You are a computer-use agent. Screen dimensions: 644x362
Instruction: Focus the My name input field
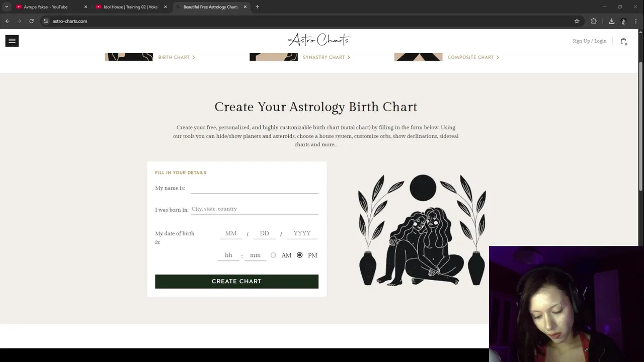[x=255, y=188]
